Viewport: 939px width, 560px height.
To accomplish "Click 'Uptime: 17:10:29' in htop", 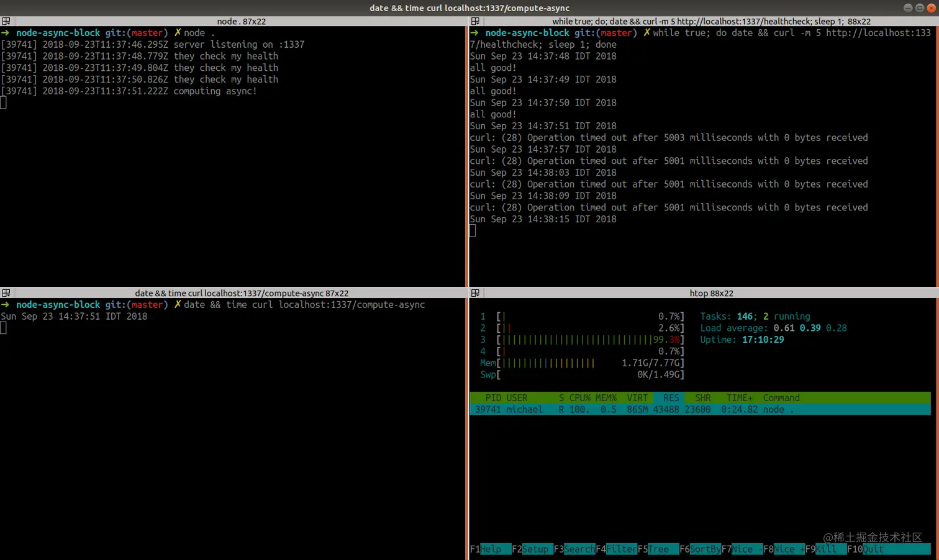I will (742, 340).
